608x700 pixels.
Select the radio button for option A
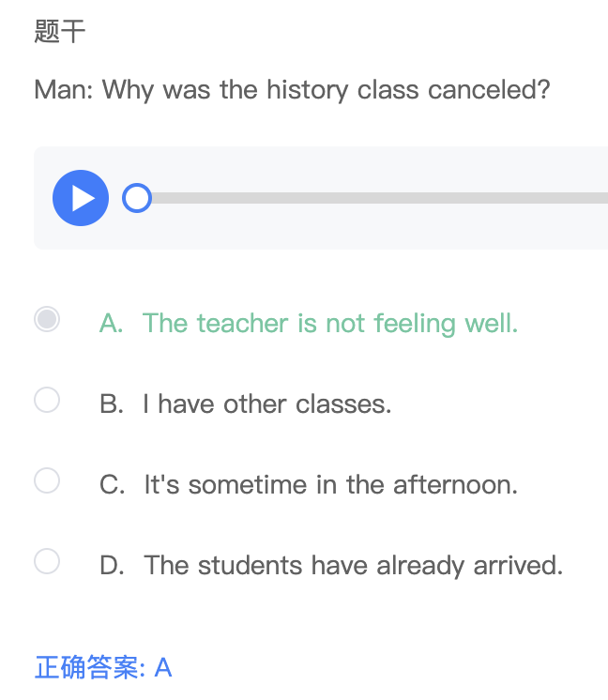[x=47, y=320]
